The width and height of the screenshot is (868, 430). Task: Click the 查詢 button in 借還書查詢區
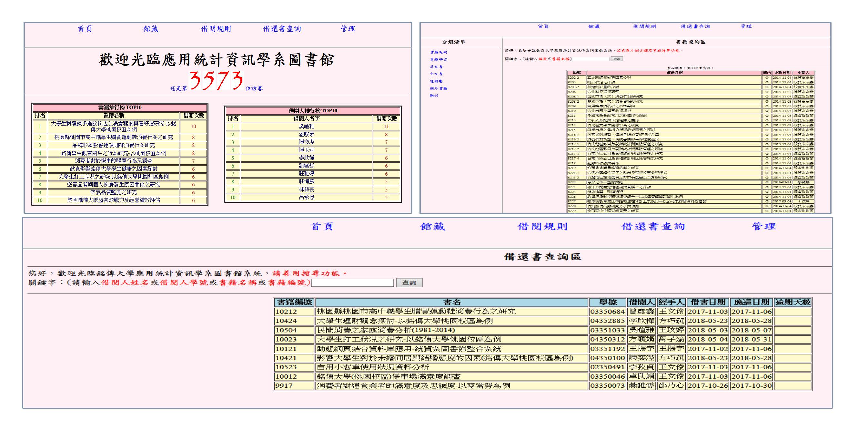click(409, 283)
